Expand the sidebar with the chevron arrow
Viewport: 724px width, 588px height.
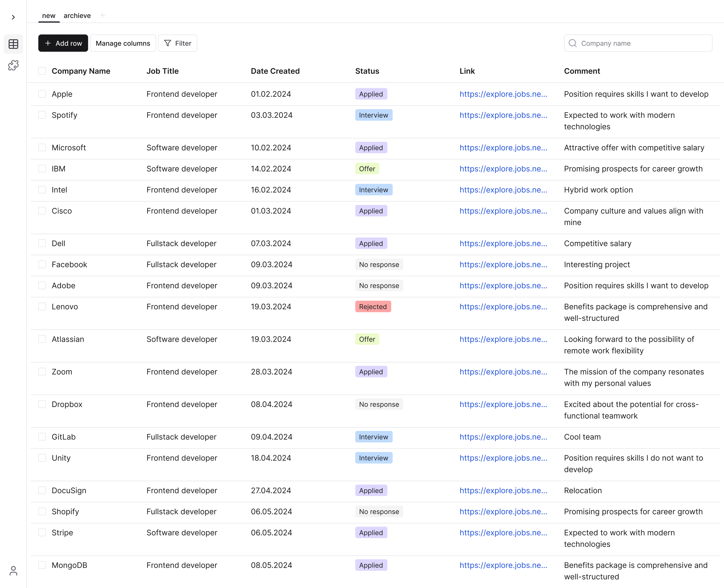(x=13, y=17)
